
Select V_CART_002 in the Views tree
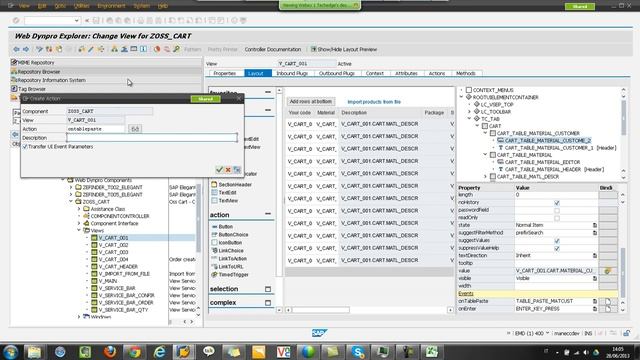point(113,245)
